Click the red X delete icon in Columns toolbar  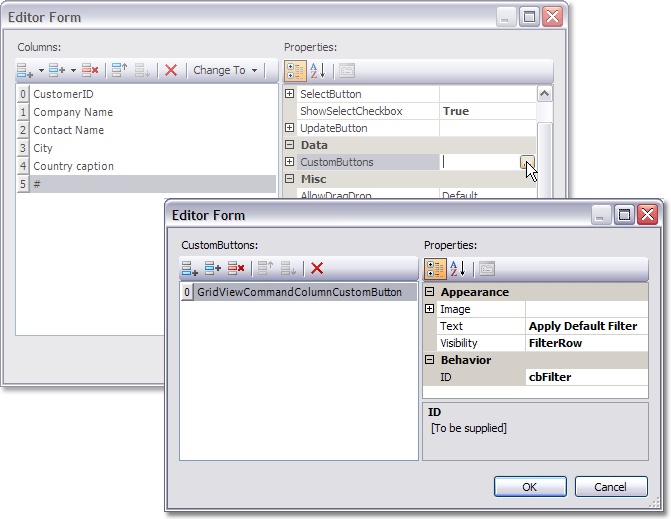[171, 70]
